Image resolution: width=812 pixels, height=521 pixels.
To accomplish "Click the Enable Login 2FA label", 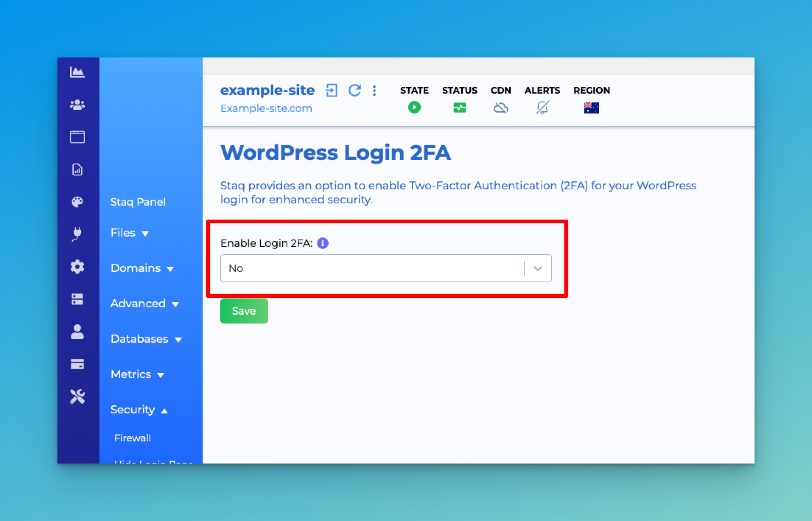I will [266, 243].
